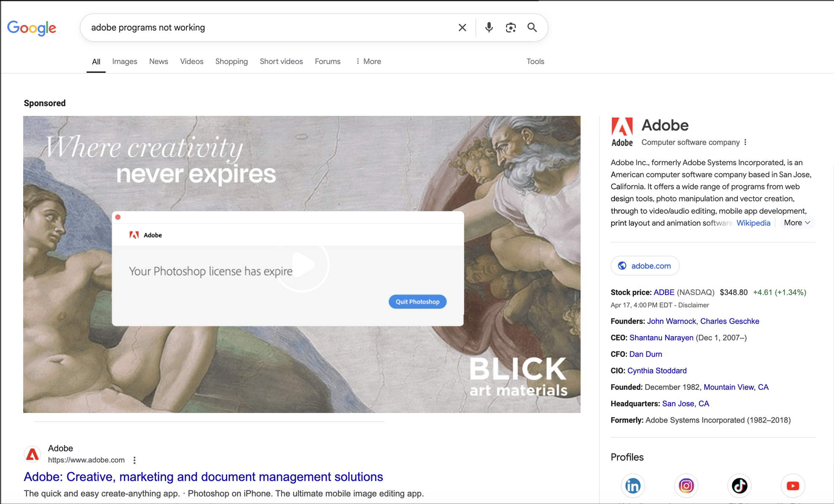The width and height of the screenshot is (834, 504).
Task: Switch to the News tab
Action: point(159,62)
